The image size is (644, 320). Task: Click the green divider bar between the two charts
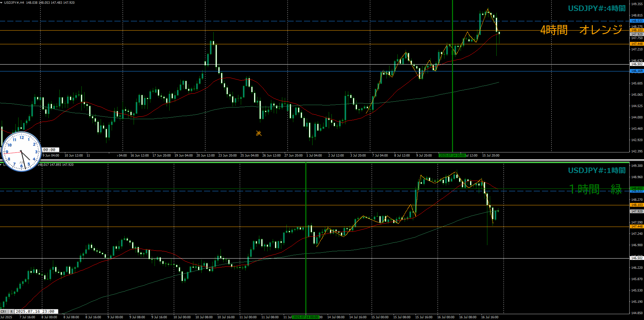315,162
